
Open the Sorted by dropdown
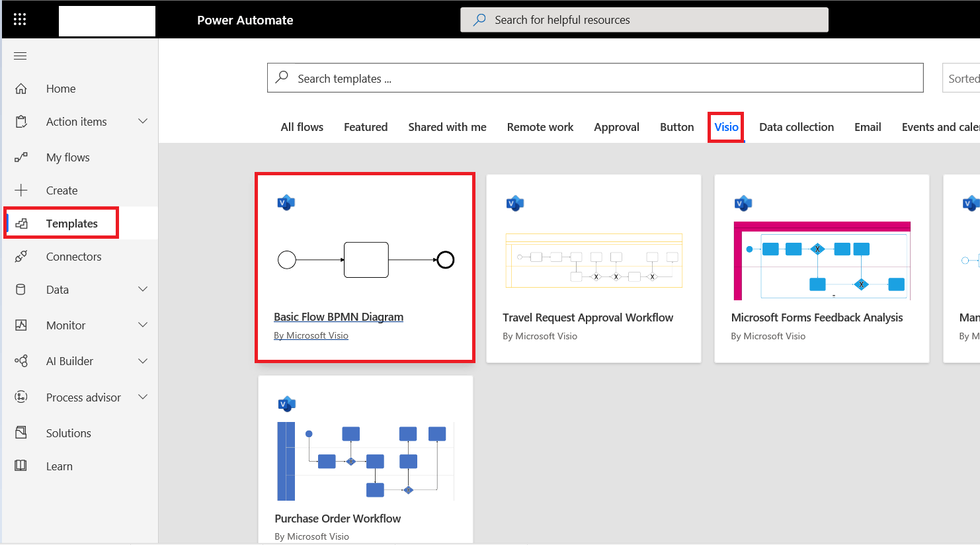pos(961,78)
